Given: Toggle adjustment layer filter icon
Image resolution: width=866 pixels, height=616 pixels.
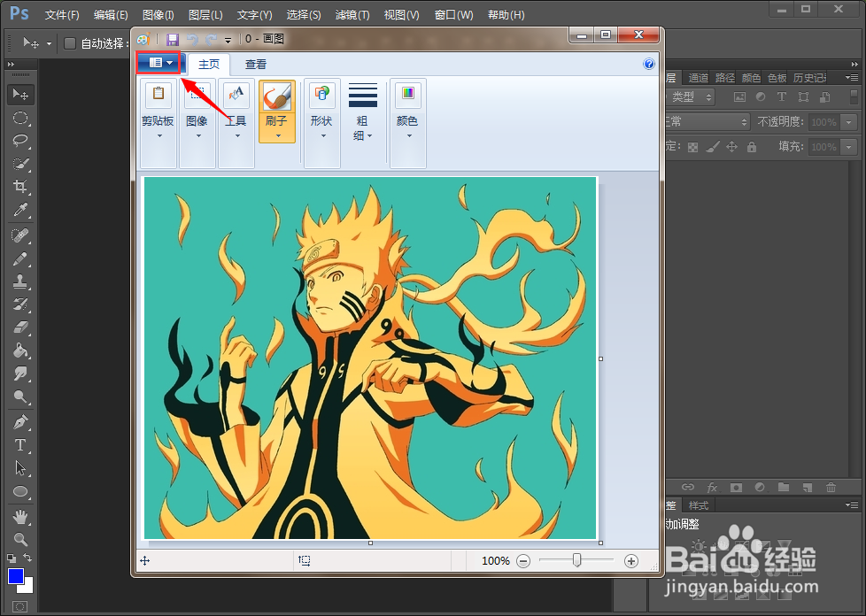Looking at the screenshot, I should tap(761, 97).
